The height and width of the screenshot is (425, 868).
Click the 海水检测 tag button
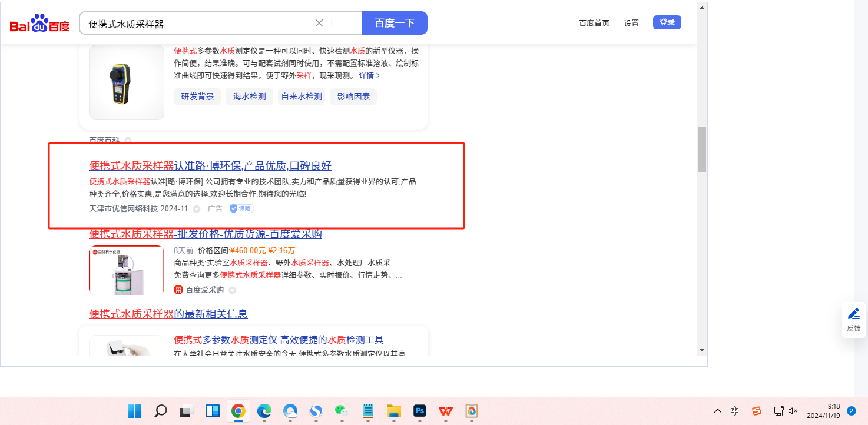(249, 97)
